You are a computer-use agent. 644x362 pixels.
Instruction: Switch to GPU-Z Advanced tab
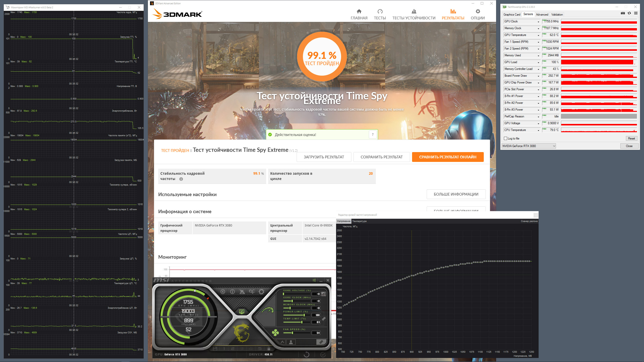pos(542,15)
